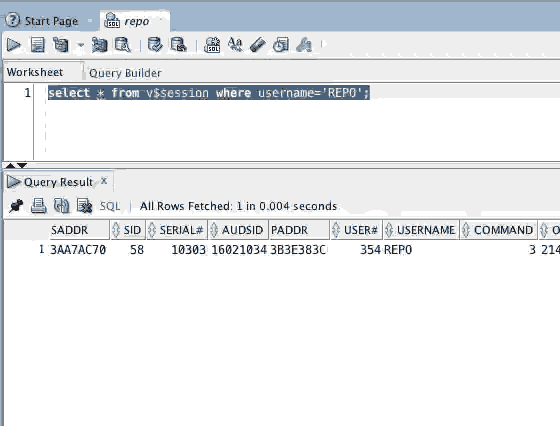This screenshot has height=426, width=560.
Task: Run the statement with green play icon
Action: (14, 45)
